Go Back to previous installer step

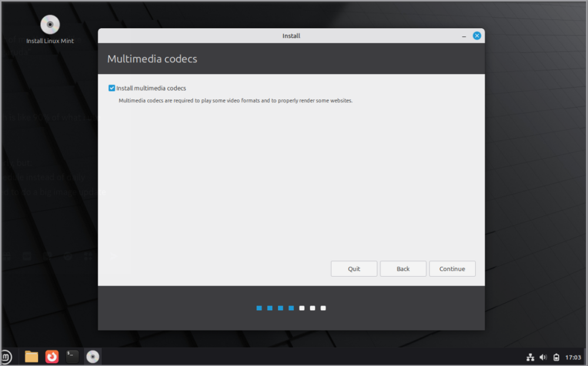pos(403,268)
